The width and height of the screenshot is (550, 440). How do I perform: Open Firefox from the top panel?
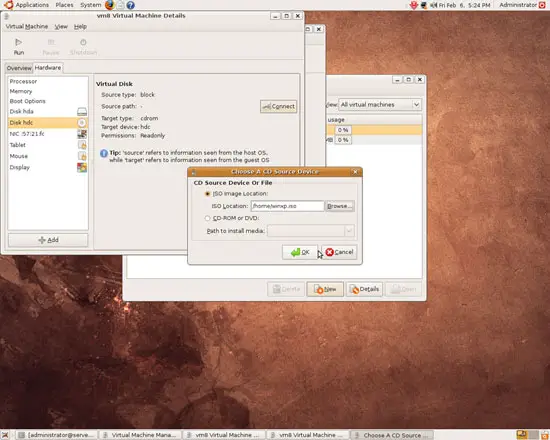pos(109,5)
